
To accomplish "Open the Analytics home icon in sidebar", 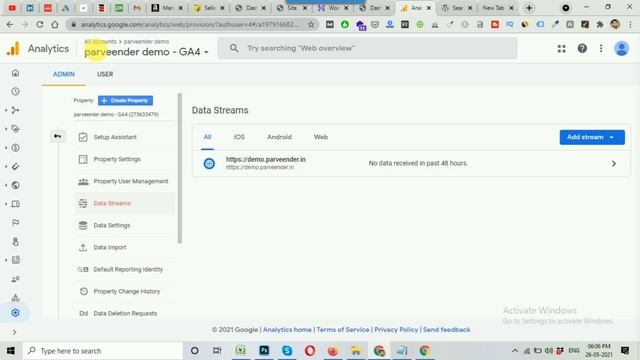I will (16, 73).
